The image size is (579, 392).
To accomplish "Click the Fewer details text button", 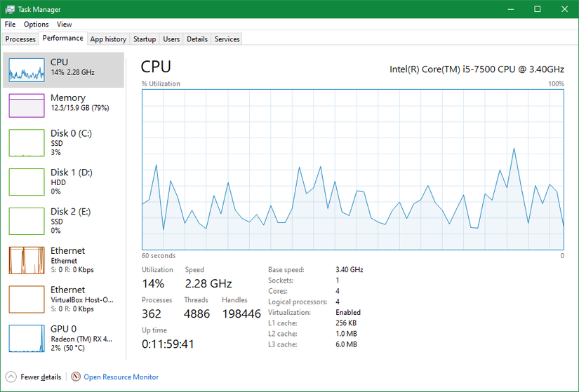I will 41,377.
